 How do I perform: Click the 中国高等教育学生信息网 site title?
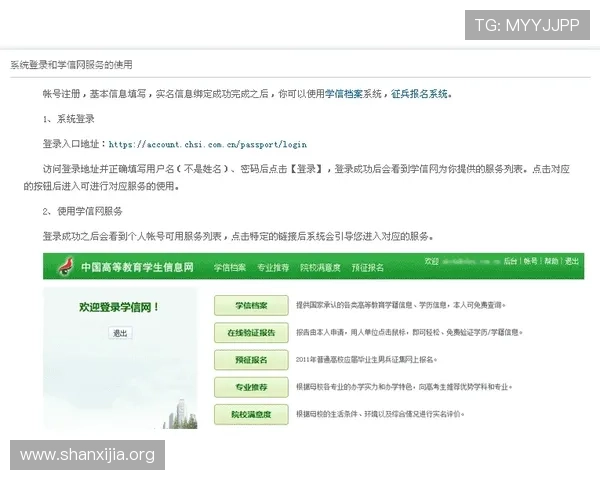click(x=137, y=267)
